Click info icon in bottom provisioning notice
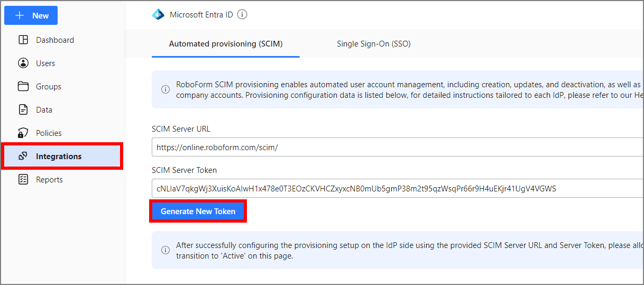The width and height of the screenshot is (644, 285). coord(166,250)
